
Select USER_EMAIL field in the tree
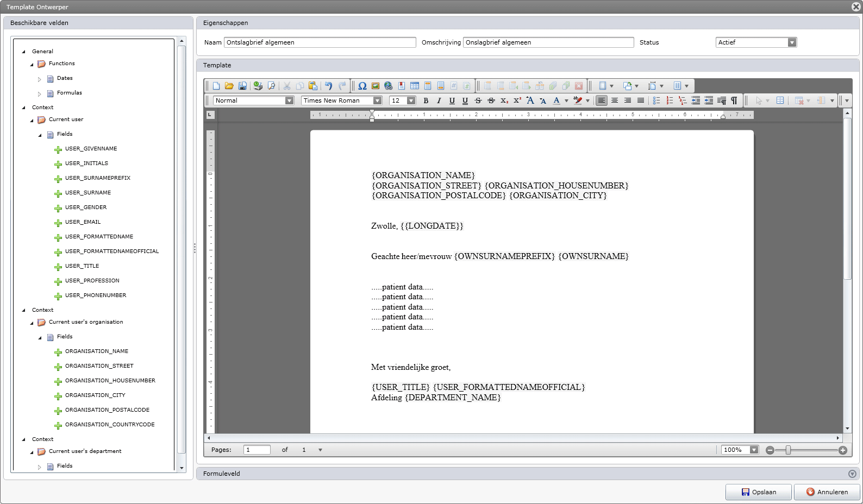(x=83, y=222)
